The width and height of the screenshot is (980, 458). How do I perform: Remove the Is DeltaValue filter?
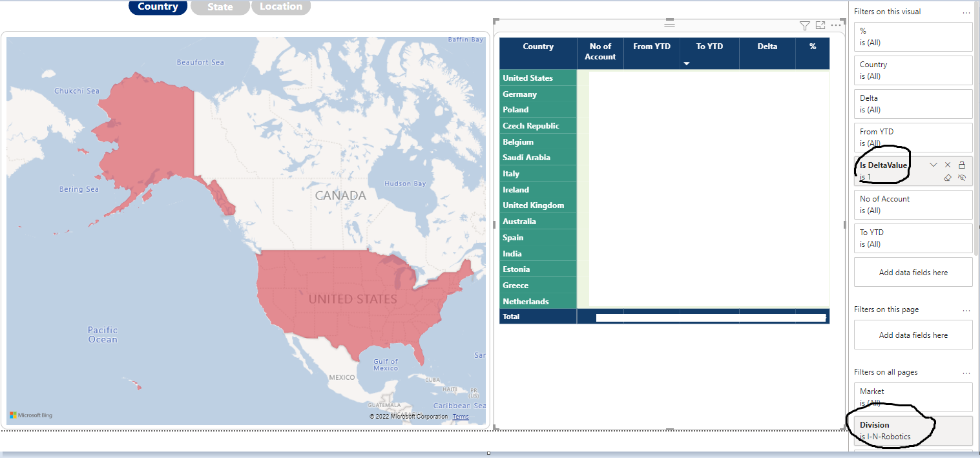point(948,165)
